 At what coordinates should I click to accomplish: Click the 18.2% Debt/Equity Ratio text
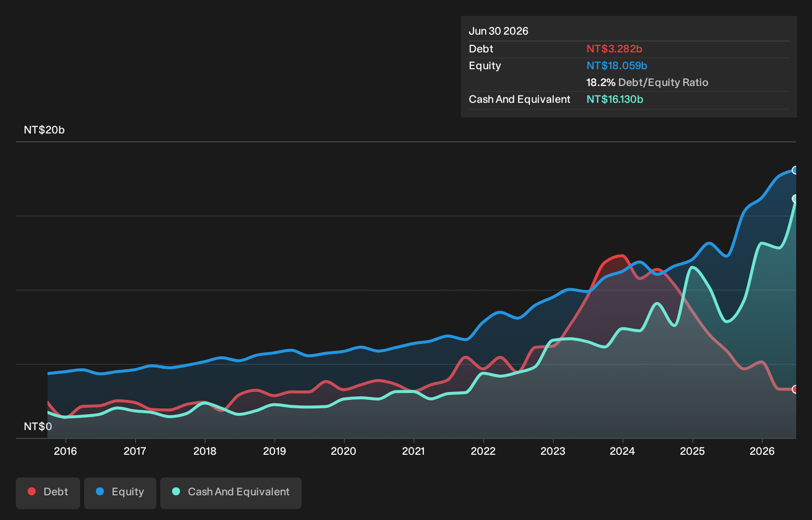point(647,83)
